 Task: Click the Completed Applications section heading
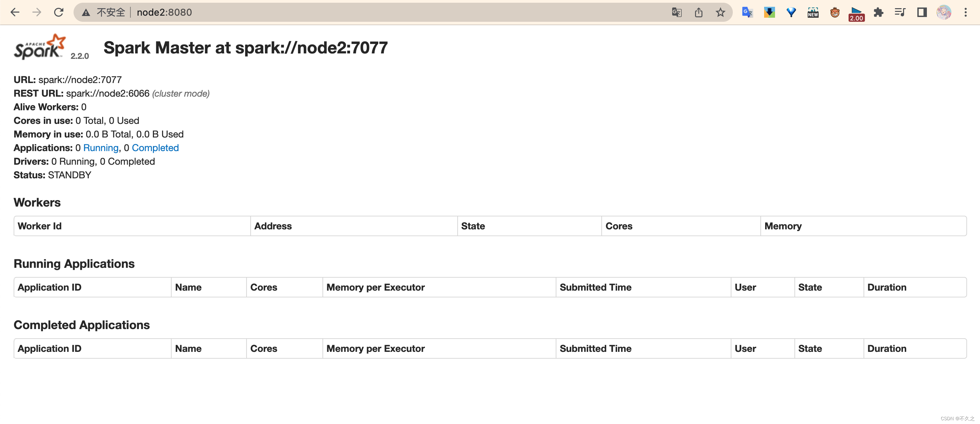(x=82, y=325)
